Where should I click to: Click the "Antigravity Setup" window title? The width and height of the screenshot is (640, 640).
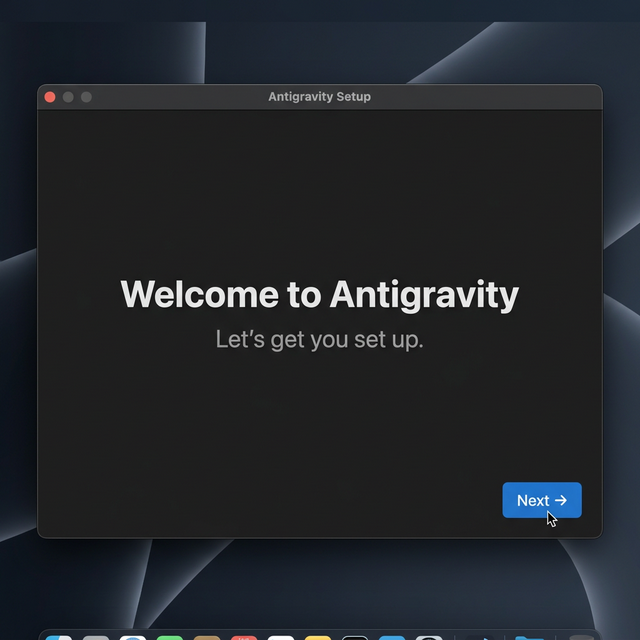tap(320, 97)
